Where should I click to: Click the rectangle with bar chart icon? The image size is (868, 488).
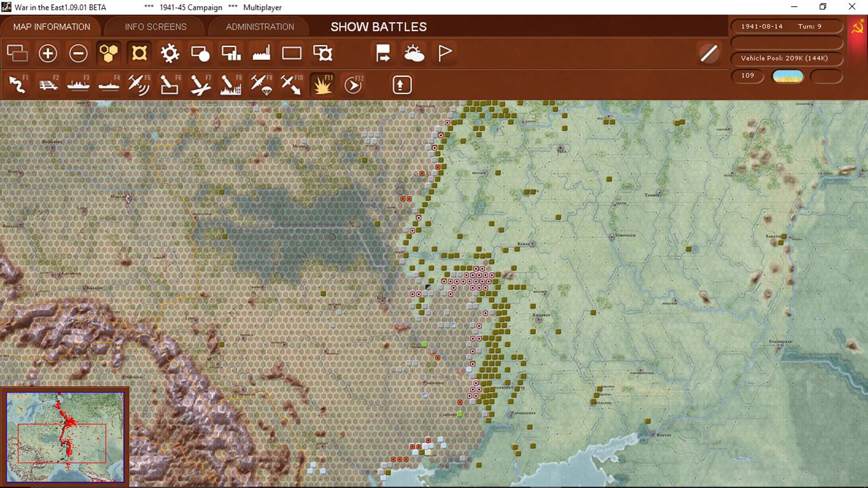(231, 53)
